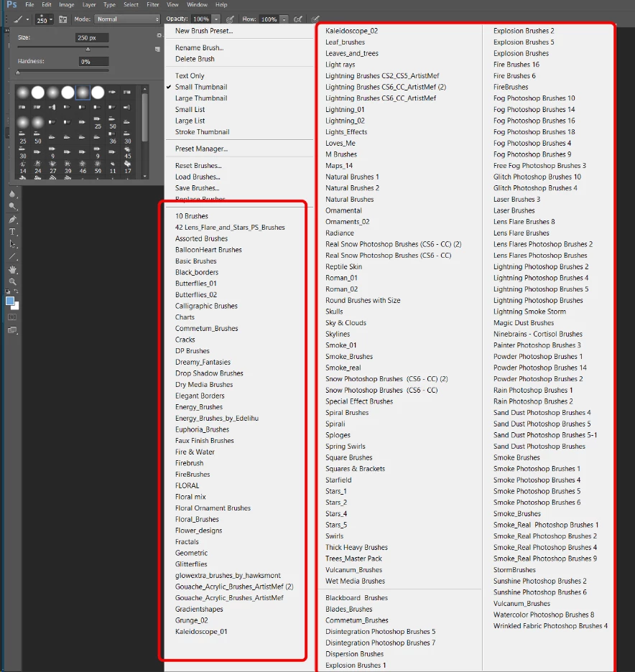The image size is (635, 672).
Task: Select the Blur tool (water drop)
Action: point(12,194)
